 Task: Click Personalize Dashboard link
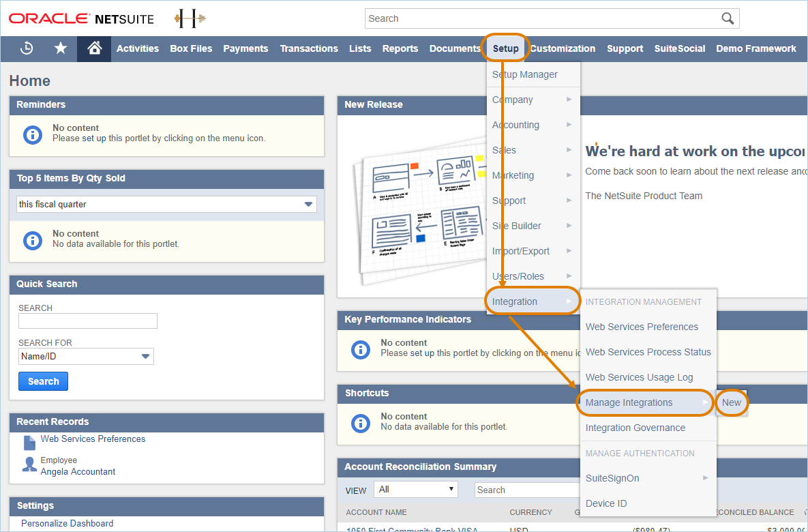[67, 523]
